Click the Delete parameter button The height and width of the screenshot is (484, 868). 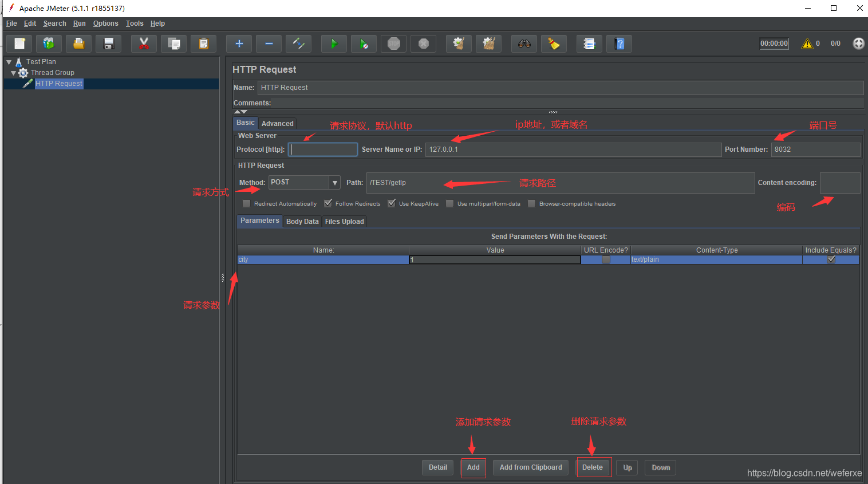593,467
